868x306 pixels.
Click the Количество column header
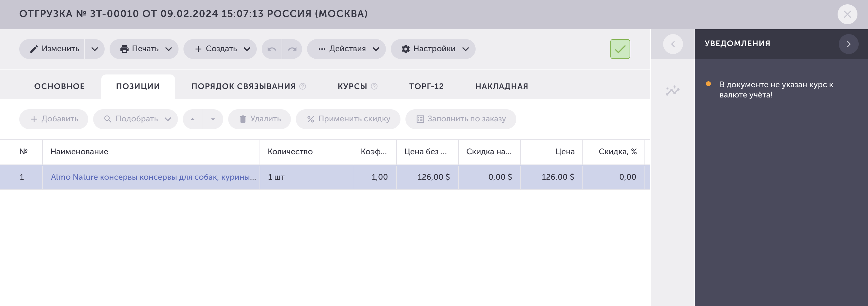pyautogui.click(x=306, y=152)
